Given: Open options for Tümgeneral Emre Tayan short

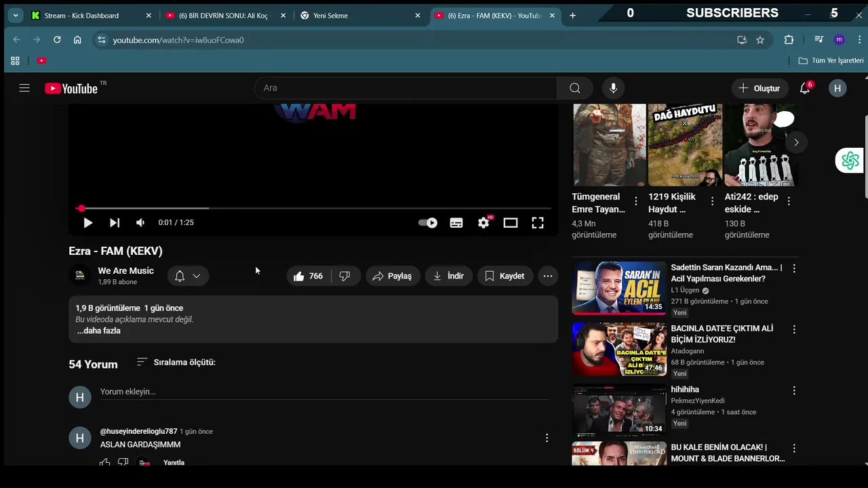Looking at the screenshot, I should [636, 201].
